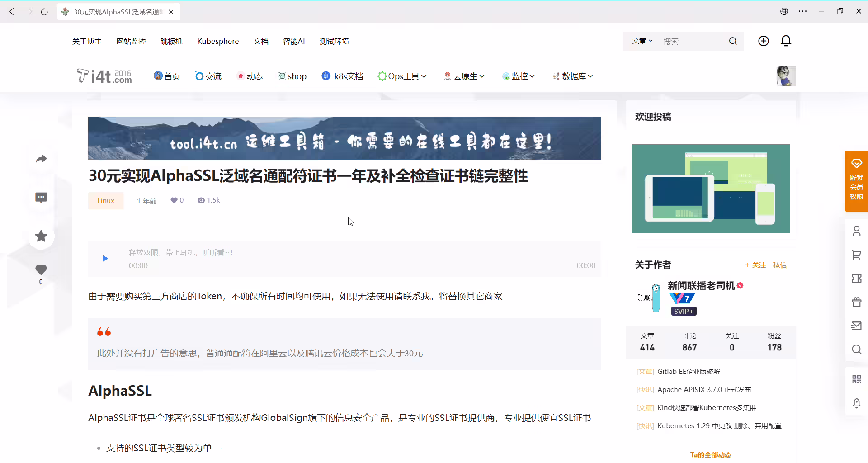This screenshot has width=868, height=463.
Task: Expand the 云原生 dropdown menu
Action: 464,76
